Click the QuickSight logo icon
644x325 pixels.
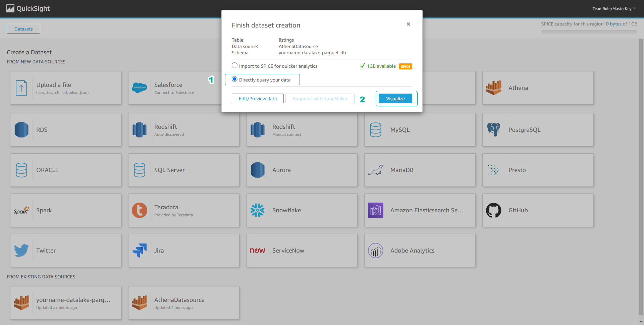click(x=10, y=8)
